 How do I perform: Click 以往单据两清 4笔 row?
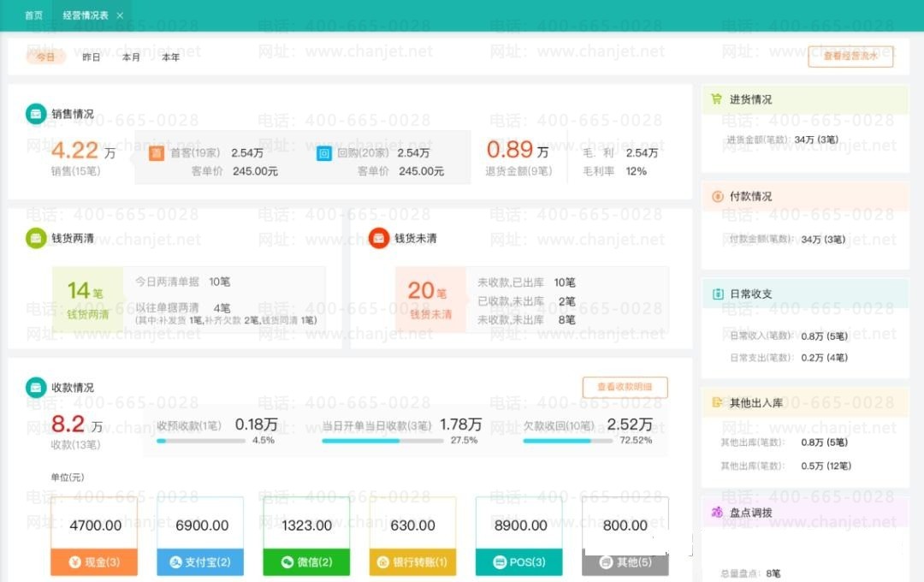coord(183,308)
